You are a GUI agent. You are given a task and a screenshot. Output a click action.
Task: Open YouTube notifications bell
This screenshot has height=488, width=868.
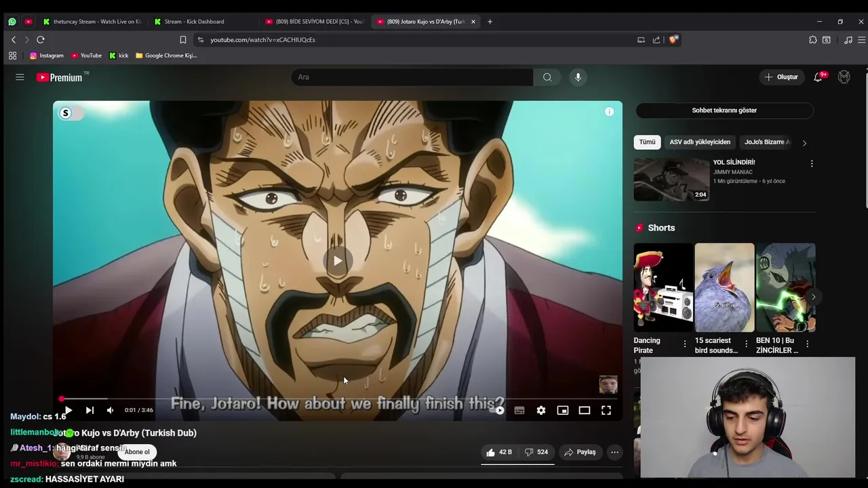click(818, 77)
